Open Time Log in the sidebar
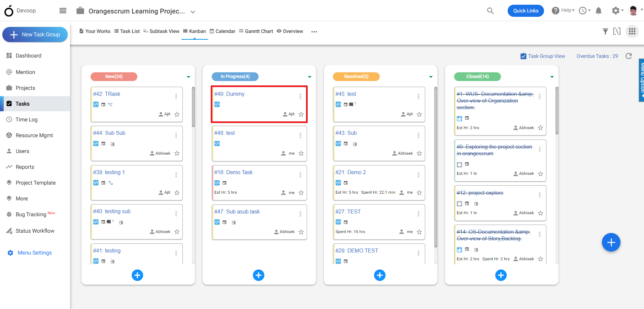 click(27, 119)
